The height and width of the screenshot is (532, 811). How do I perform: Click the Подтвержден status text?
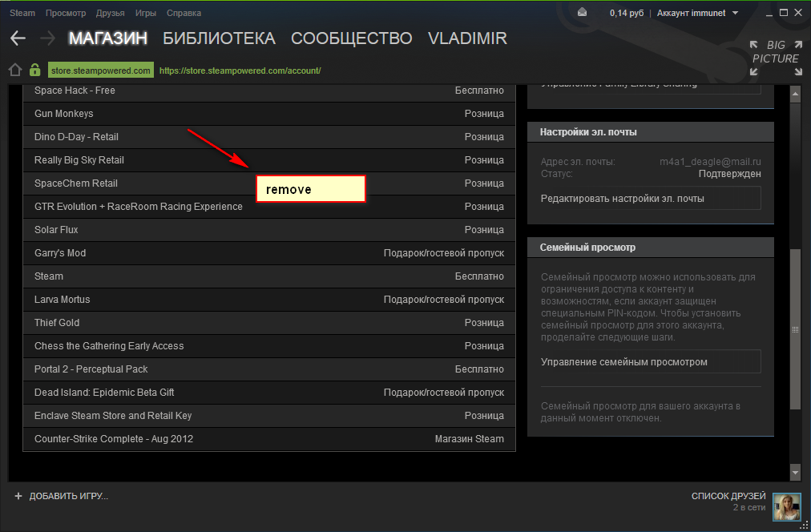[x=730, y=174]
